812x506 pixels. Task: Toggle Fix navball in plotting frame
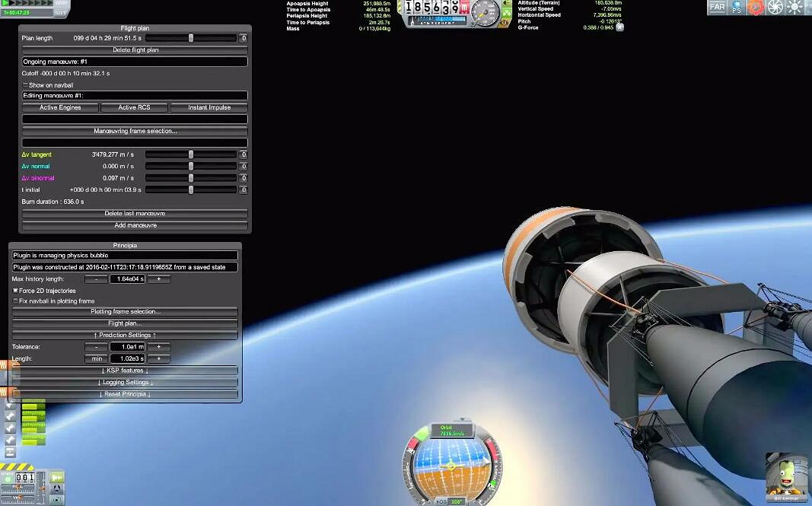(16, 301)
